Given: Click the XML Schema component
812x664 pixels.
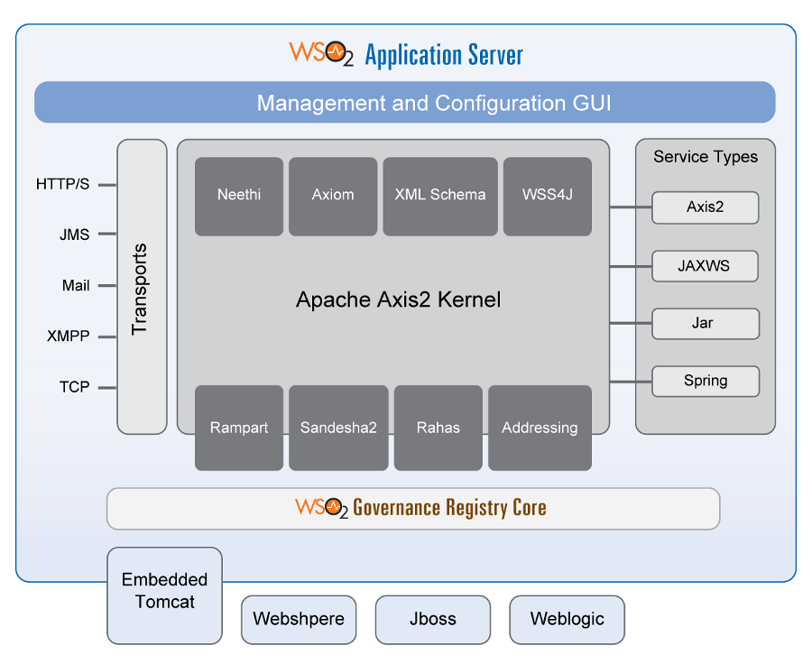Looking at the screenshot, I should tap(439, 195).
